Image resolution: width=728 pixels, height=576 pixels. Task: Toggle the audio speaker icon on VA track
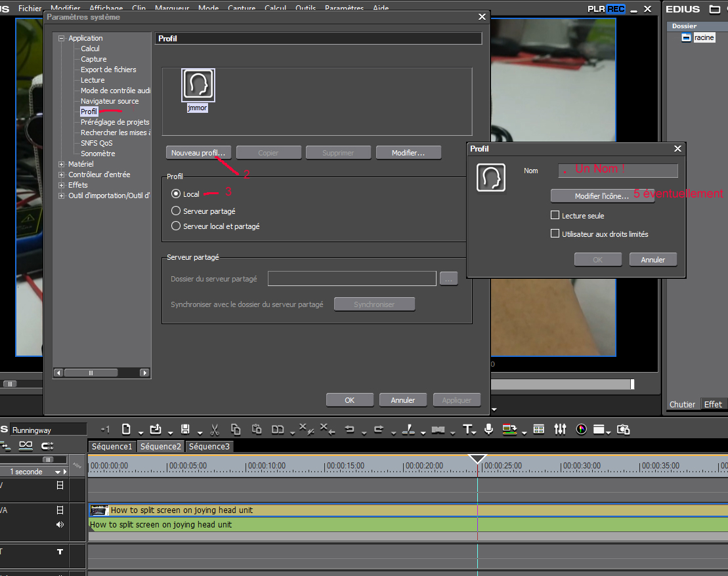click(60, 524)
